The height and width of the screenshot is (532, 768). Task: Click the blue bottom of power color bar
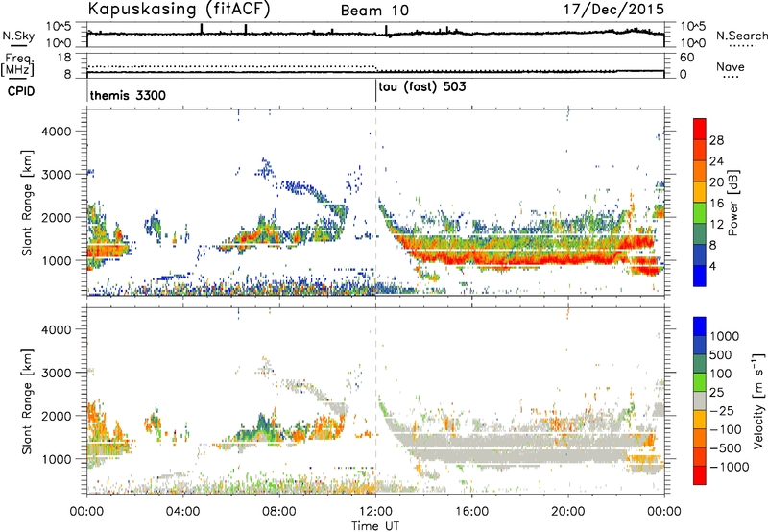pos(700,278)
